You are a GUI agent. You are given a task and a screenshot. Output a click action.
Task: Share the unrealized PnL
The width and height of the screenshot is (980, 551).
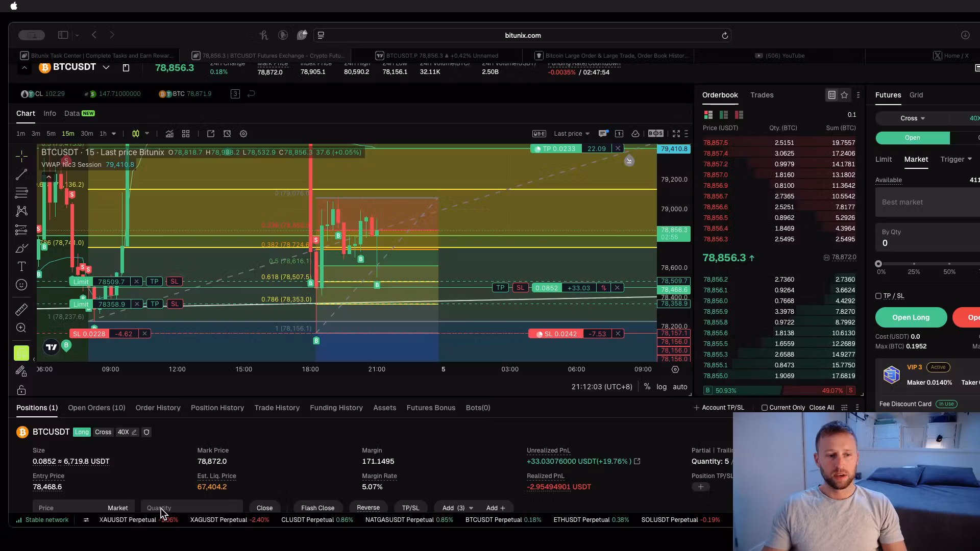click(637, 461)
